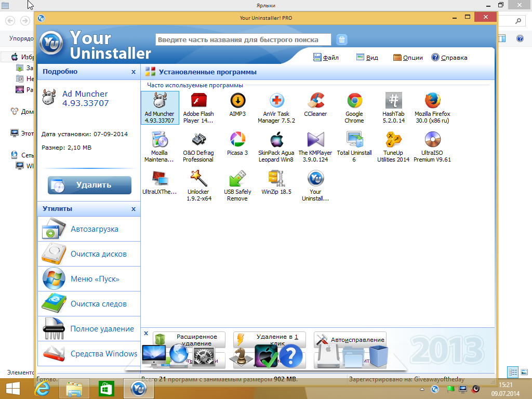The image size is (532, 399).
Task: Select TuneUp Utilities 2014 icon
Action: [x=394, y=147]
